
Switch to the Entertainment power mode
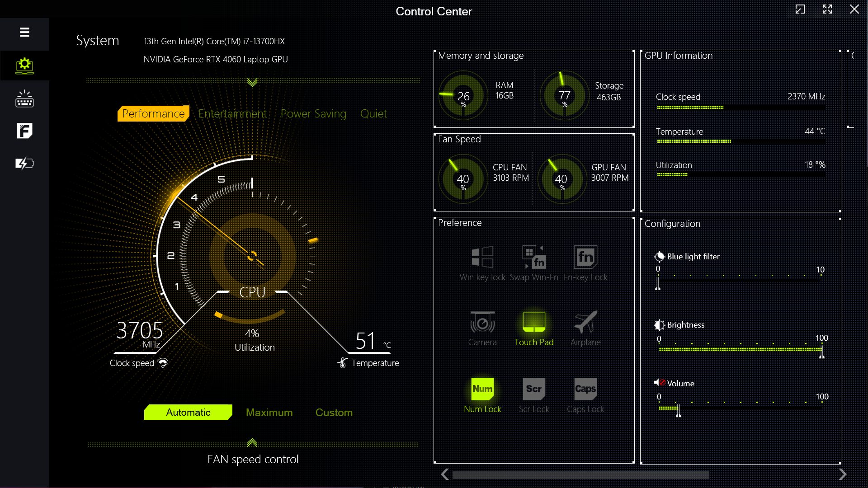[232, 114]
